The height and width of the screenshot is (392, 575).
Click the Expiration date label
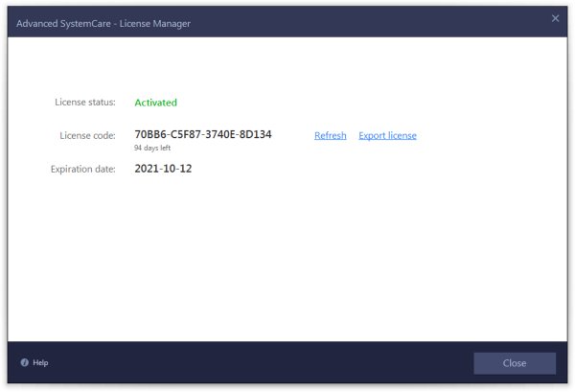tap(82, 169)
